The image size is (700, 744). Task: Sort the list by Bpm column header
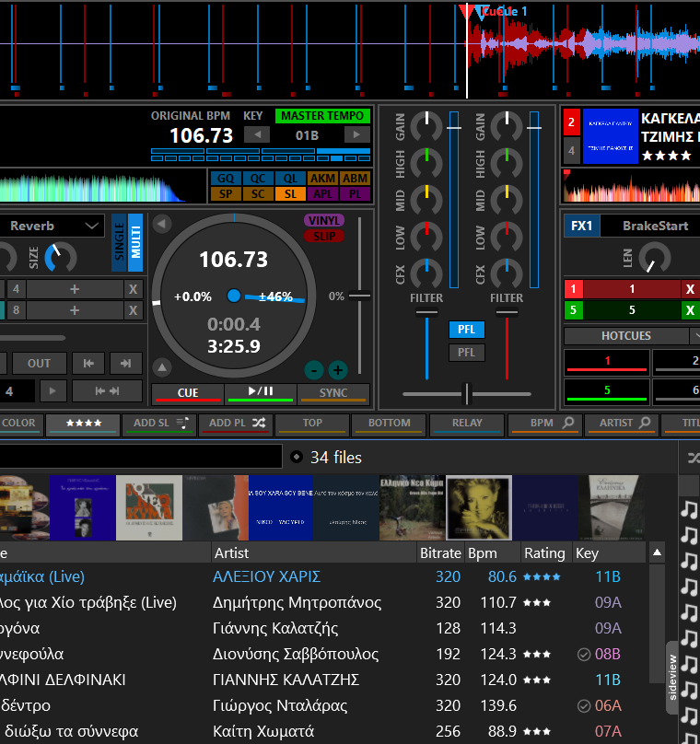click(x=483, y=553)
